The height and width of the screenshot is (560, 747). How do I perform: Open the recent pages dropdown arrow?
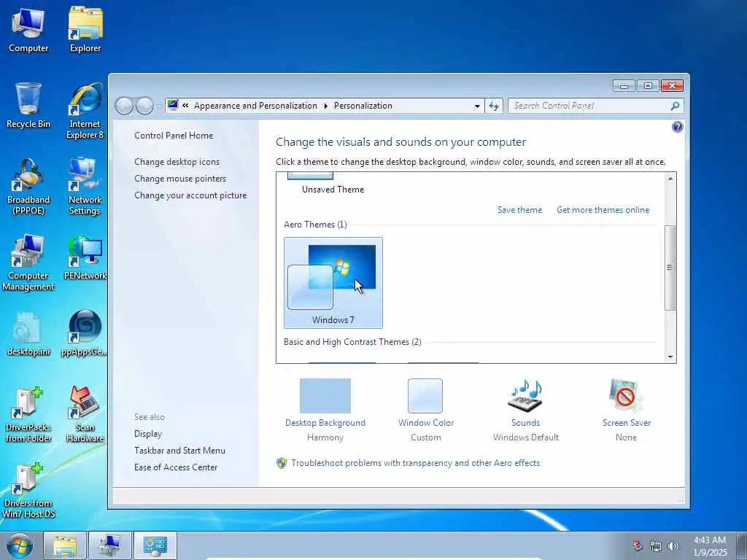(158, 106)
